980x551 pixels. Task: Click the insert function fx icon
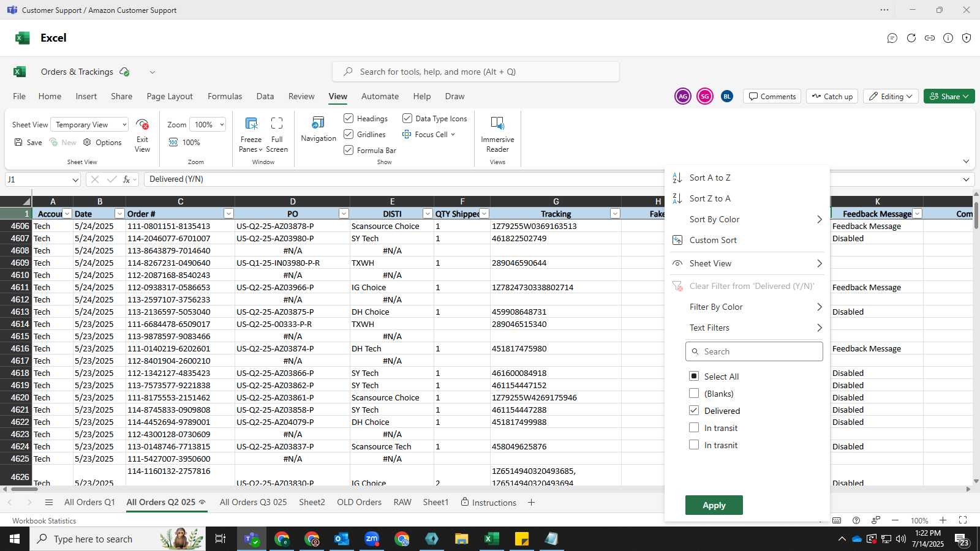[x=127, y=179]
